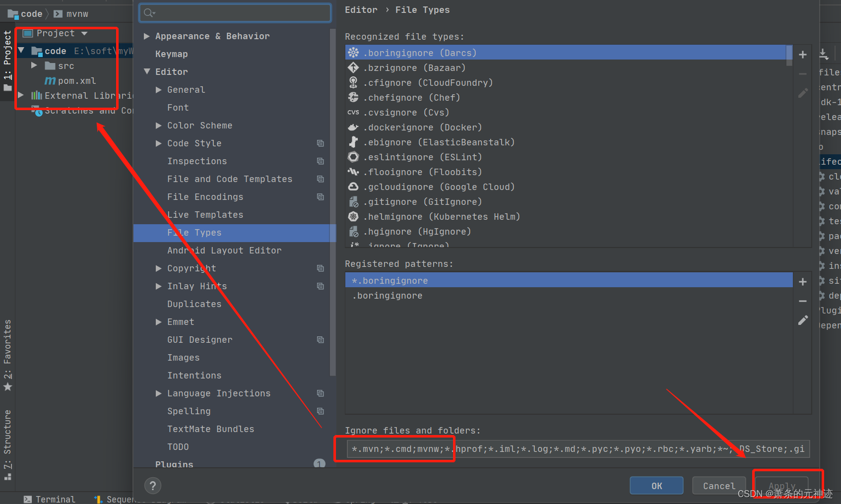This screenshot has width=841, height=504.
Task: Expand Appearance & Behavior settings
Action: click(x=147, y=36)
